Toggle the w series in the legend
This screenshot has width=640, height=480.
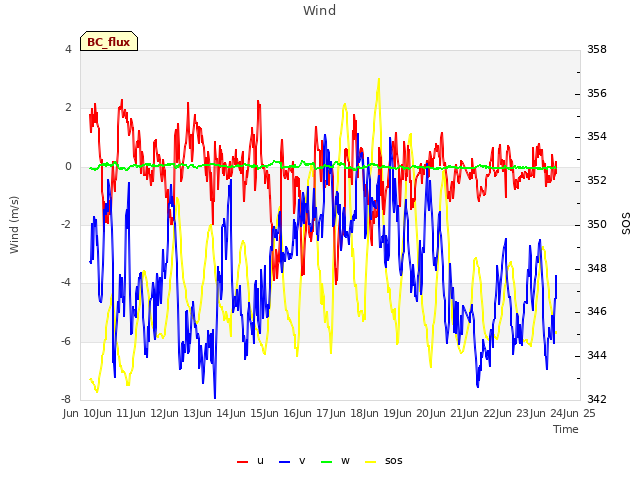(x=336, y=461)
